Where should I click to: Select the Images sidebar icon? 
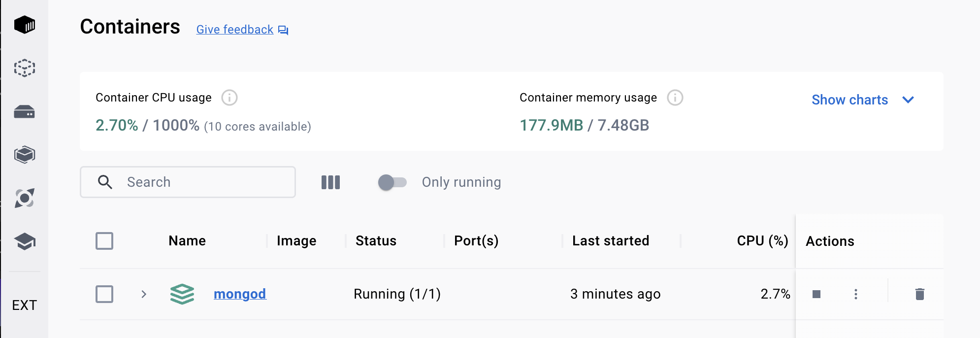click(26, 68)
